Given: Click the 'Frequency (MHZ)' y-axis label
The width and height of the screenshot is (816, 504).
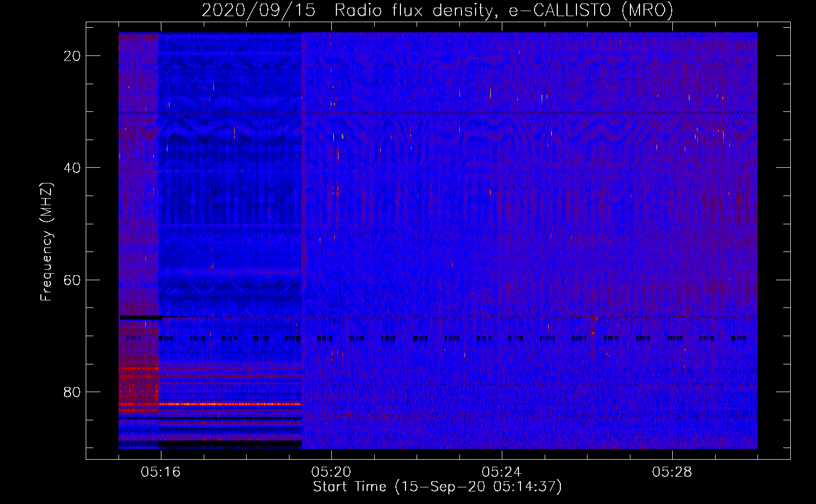Looking at the screenshot, I should [46, 242].
